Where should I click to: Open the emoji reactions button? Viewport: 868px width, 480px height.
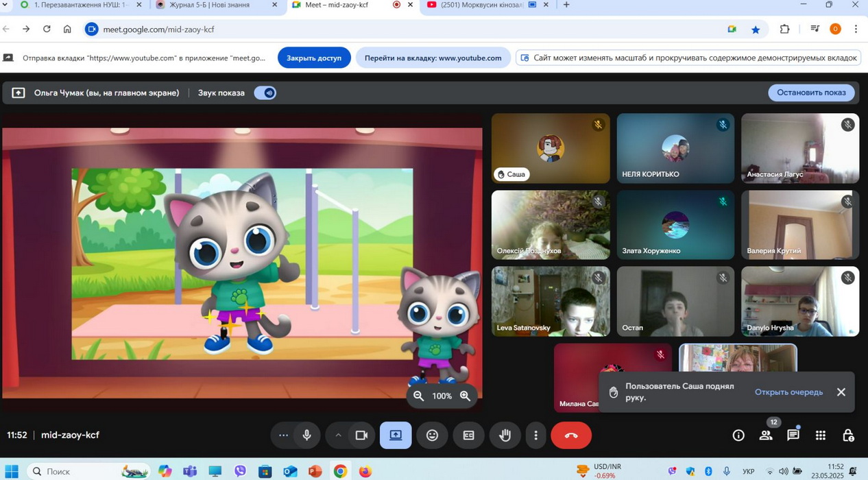(432, 435)
